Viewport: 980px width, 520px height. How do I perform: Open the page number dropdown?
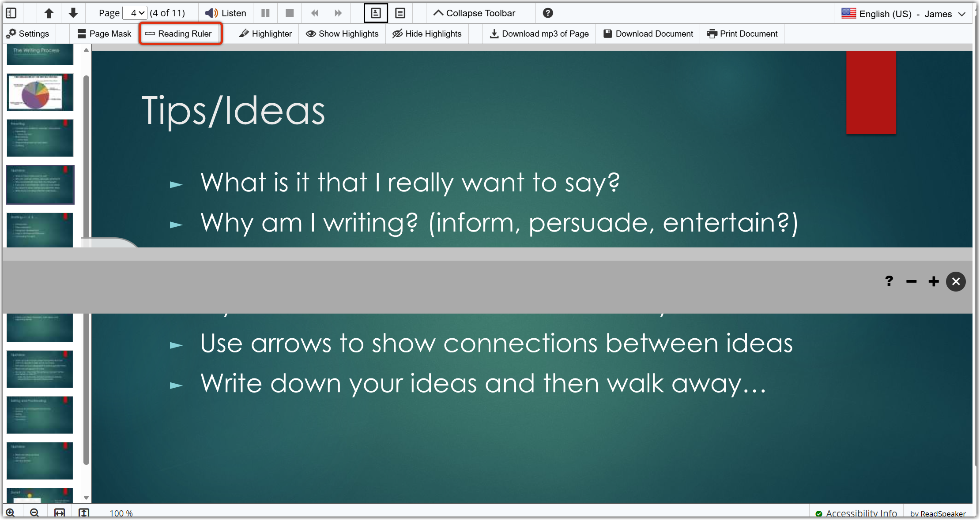135,13
